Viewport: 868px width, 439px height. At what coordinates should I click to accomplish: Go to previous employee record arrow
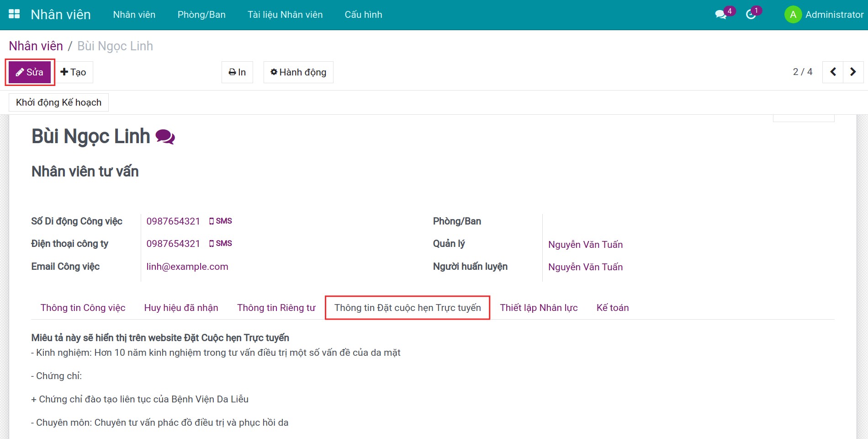[833, 72]
